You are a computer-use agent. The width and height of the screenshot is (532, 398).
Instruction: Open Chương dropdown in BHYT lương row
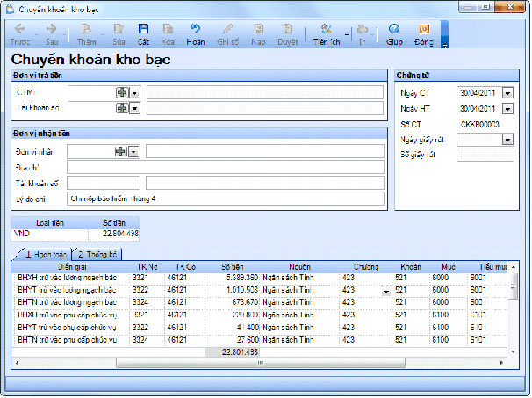[x=385, y=291]
